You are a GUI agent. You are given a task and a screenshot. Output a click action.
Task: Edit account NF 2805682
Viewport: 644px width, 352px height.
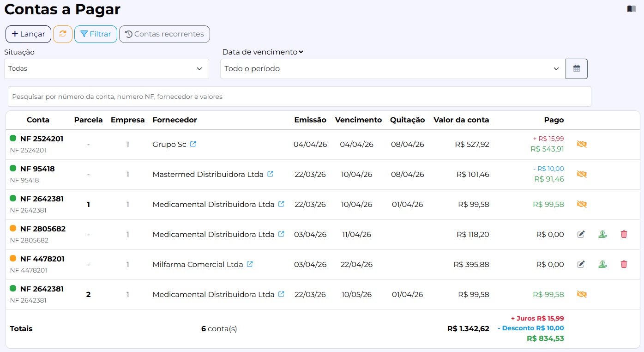[581, 234]
